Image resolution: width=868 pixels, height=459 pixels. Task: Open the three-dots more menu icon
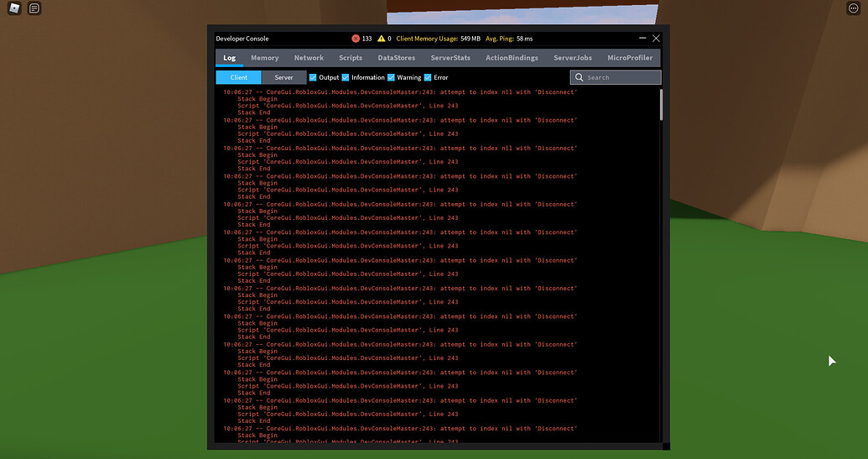(x=853, y=8)
